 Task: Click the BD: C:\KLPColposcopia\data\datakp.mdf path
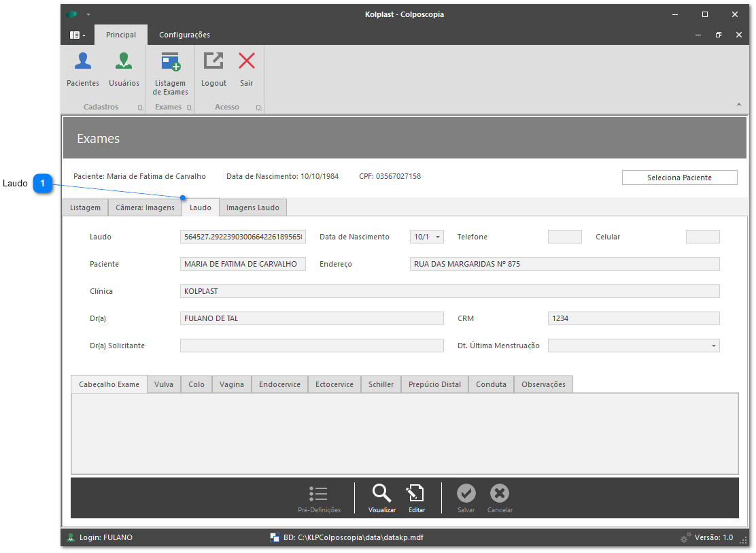click(354, 537)
